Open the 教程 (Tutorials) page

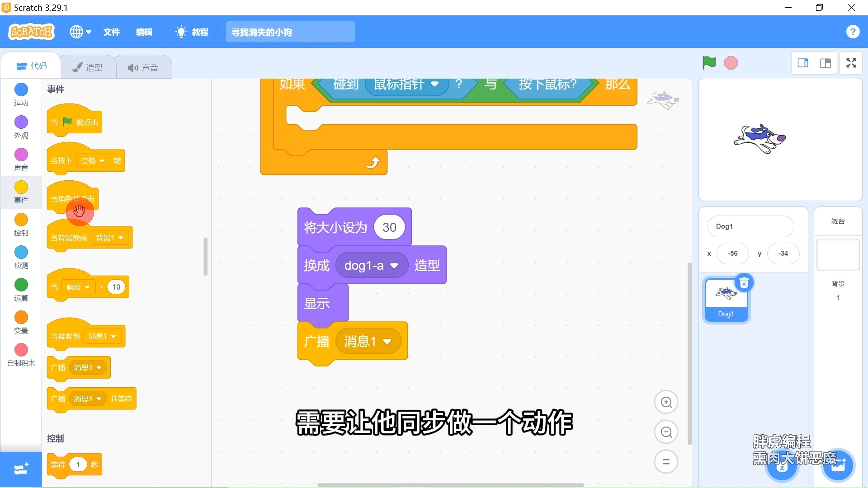192,32
